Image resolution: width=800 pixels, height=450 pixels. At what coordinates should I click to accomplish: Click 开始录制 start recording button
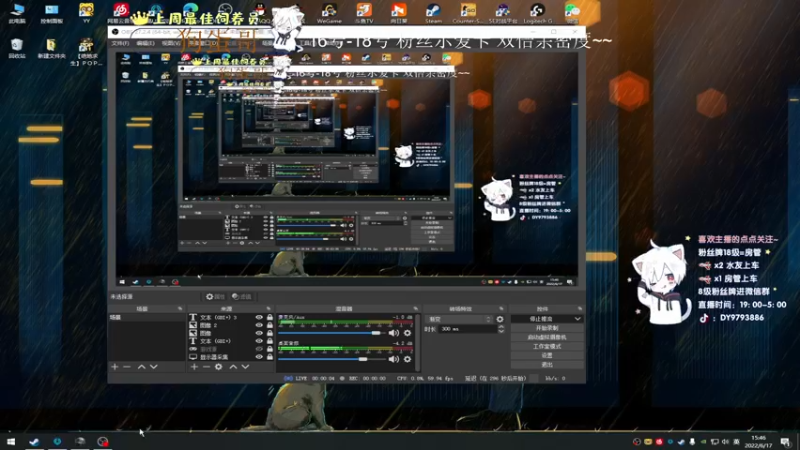[x=547, y=328]
